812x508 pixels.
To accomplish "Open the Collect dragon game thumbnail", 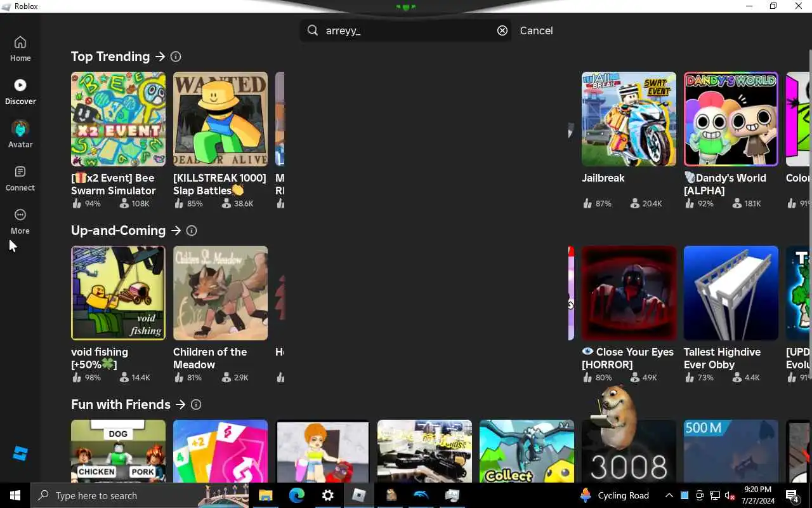I will click(x=527, y=451).
